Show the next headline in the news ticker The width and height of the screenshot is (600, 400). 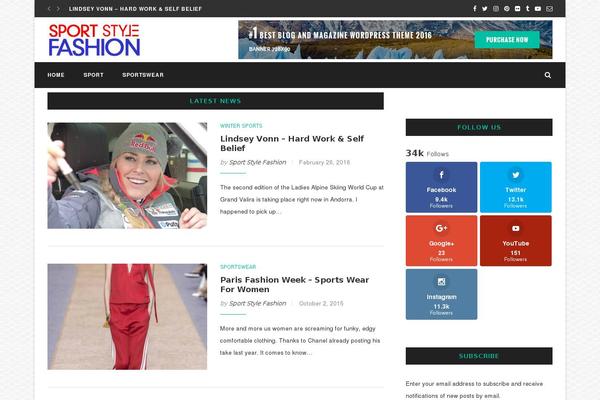coord(58,8)
